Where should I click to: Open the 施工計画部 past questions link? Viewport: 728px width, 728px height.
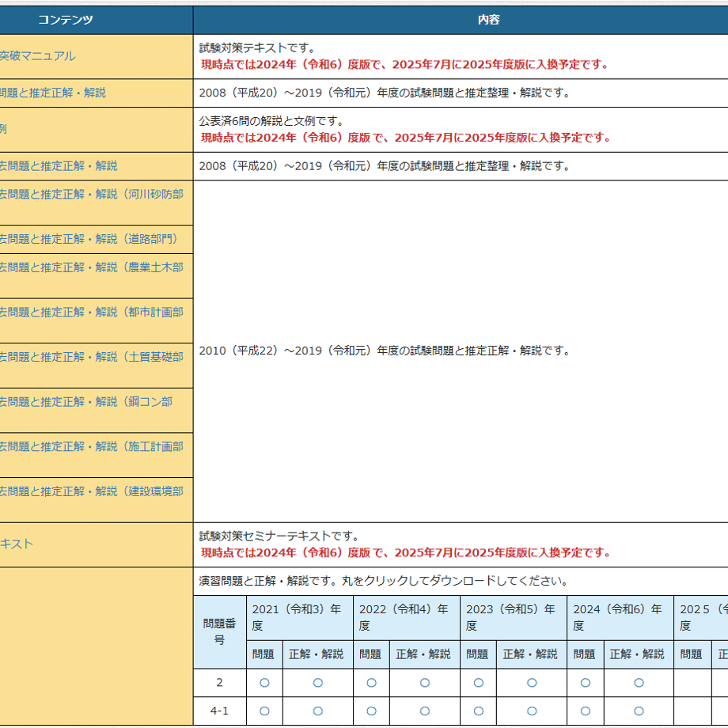[92, 446]
